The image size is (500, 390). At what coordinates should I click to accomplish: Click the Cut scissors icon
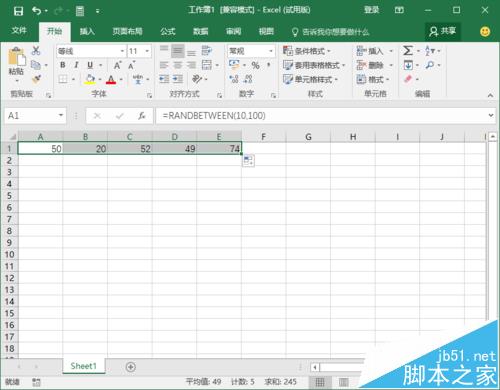(36, 51)
